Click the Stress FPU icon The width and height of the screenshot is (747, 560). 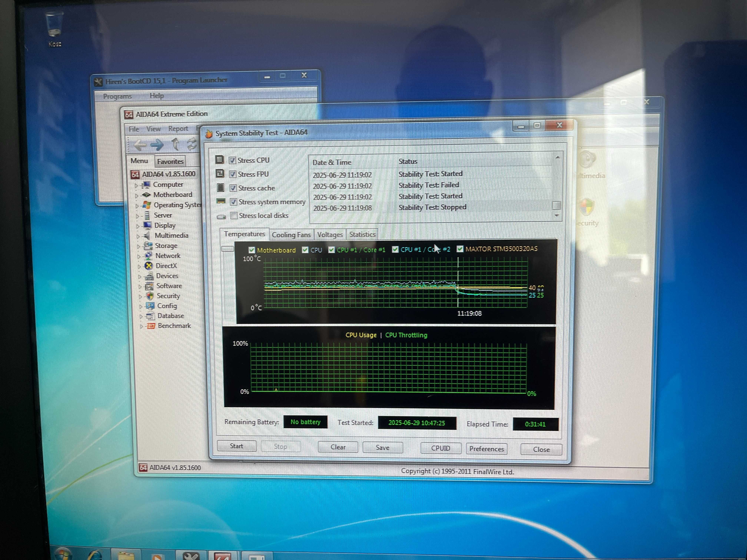pyautogui.click(x=220, y=174)
